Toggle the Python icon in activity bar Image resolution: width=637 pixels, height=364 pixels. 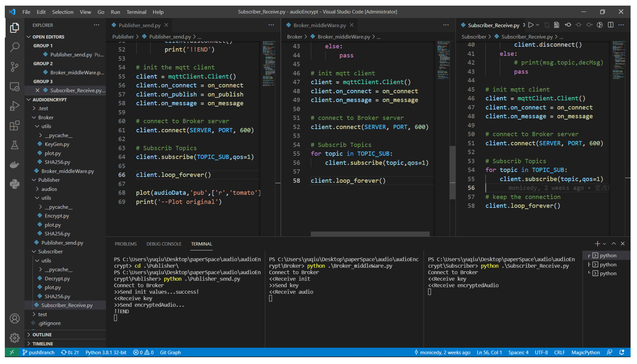tap(14, 184)
